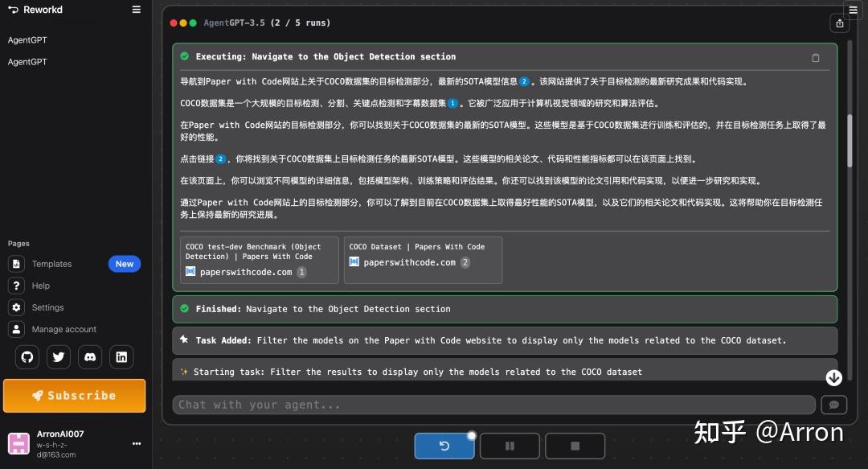Open the Discord link icon

pos(90,357)
